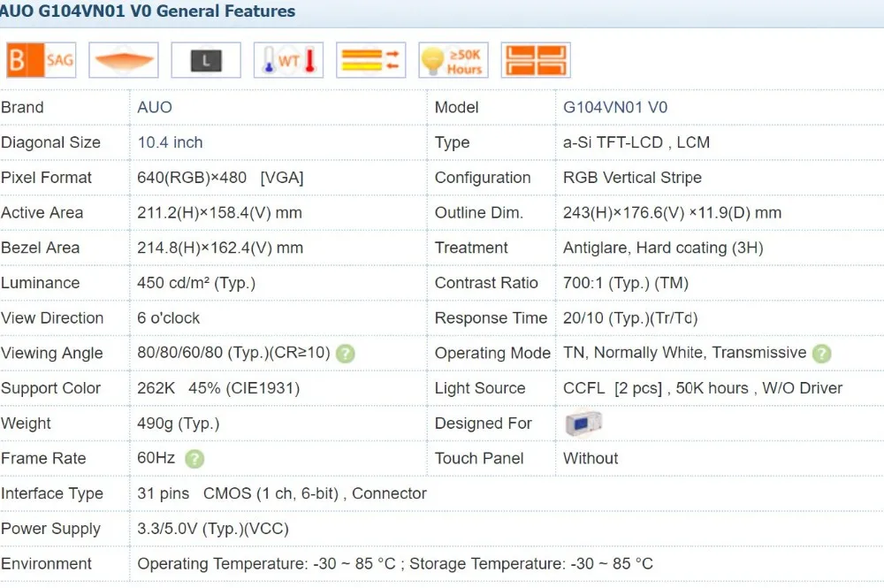Screen dimensions: 884x588
Task: Click the 'Viewing Angle' row label
Action: (x=52, y=353)
